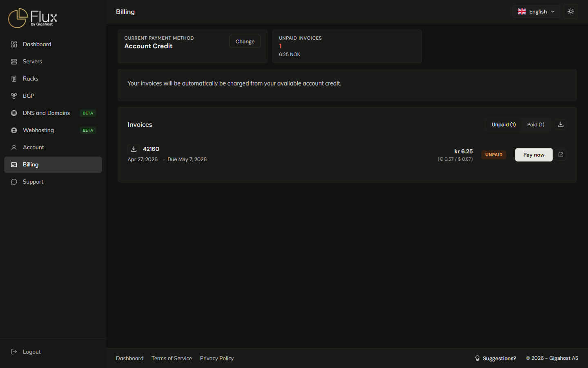
Task: Open the Terms of Service link
Action: point(171,358)
